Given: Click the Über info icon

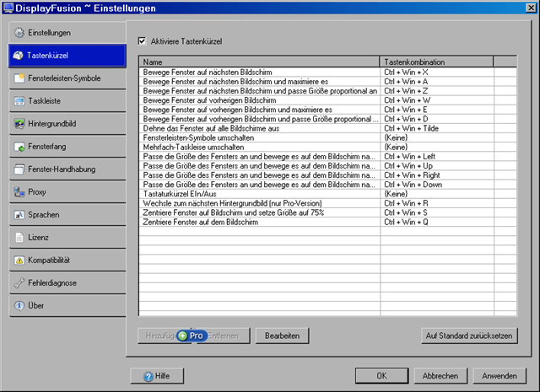Looking at the screenshot, I should pyautogui.click(x=19, y=306).
